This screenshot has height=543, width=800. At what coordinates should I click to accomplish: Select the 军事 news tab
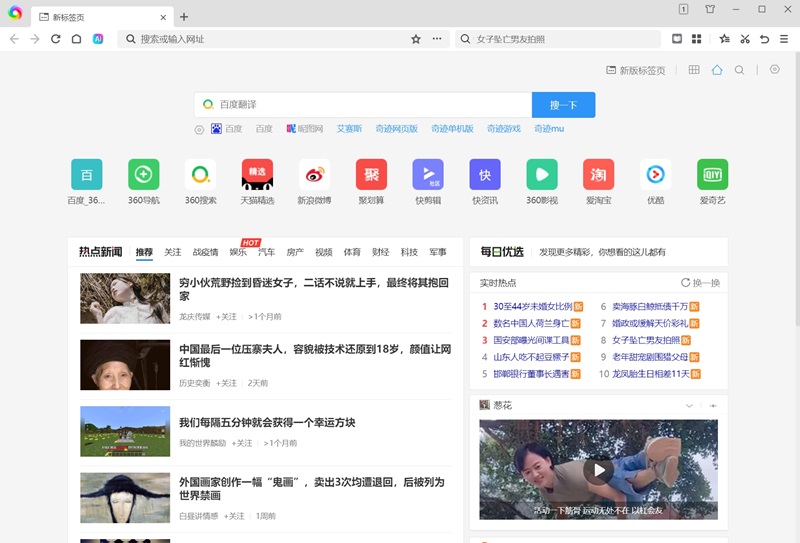438,252
